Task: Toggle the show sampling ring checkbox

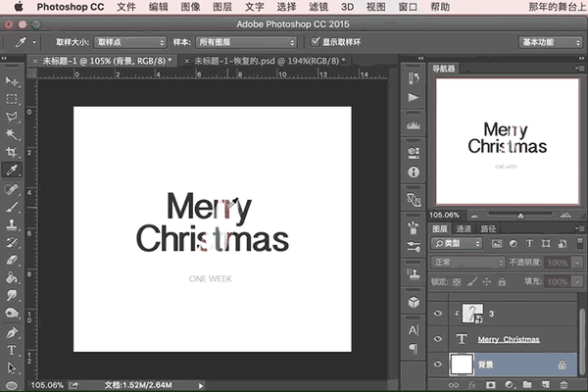Action: tap(316, 41)
